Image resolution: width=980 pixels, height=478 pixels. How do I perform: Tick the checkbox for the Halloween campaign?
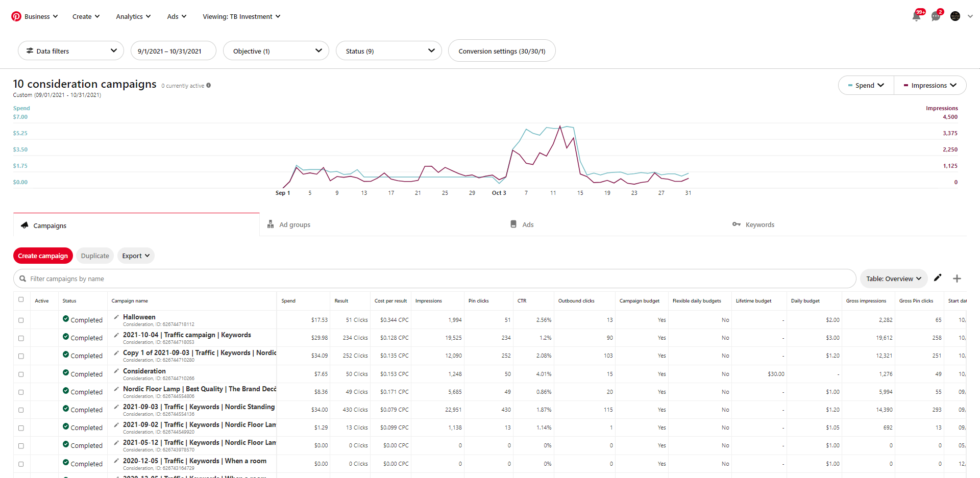21,320
